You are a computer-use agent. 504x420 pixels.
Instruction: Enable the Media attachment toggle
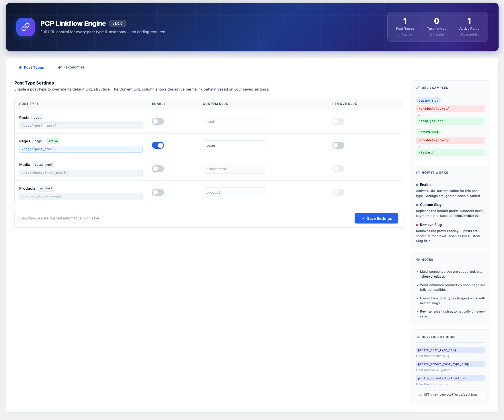point(158,169)
